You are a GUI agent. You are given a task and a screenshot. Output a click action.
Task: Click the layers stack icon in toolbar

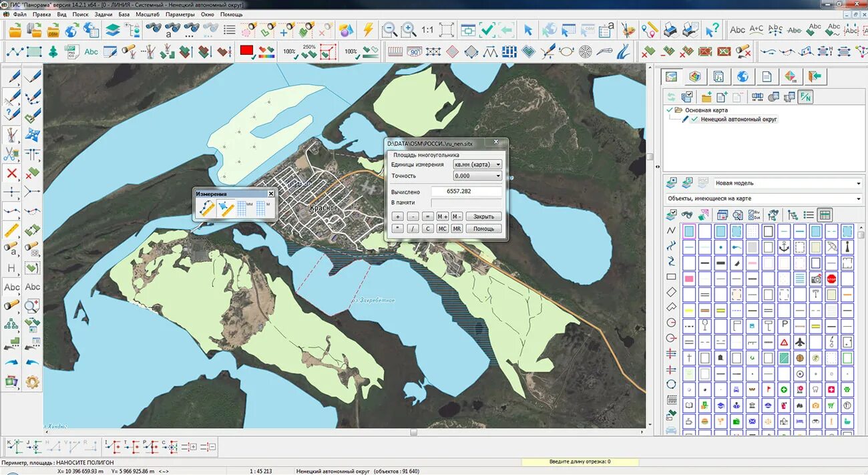[112, 29]
